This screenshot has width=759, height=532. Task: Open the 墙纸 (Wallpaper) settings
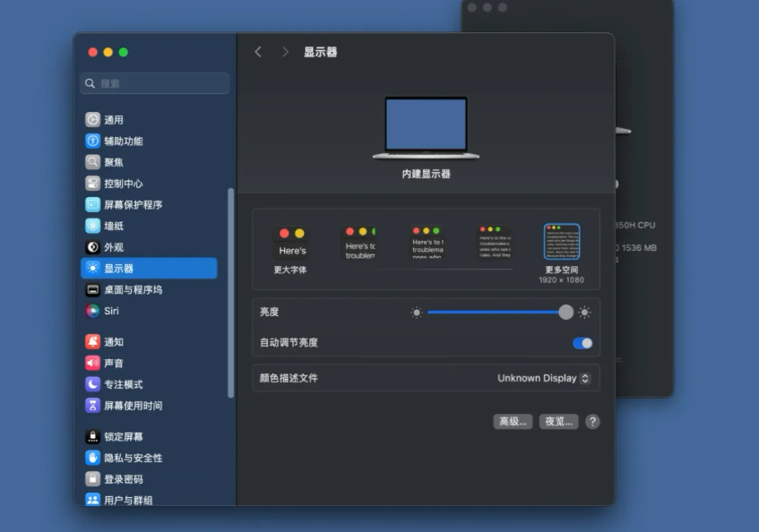click(x=114, y=225)
